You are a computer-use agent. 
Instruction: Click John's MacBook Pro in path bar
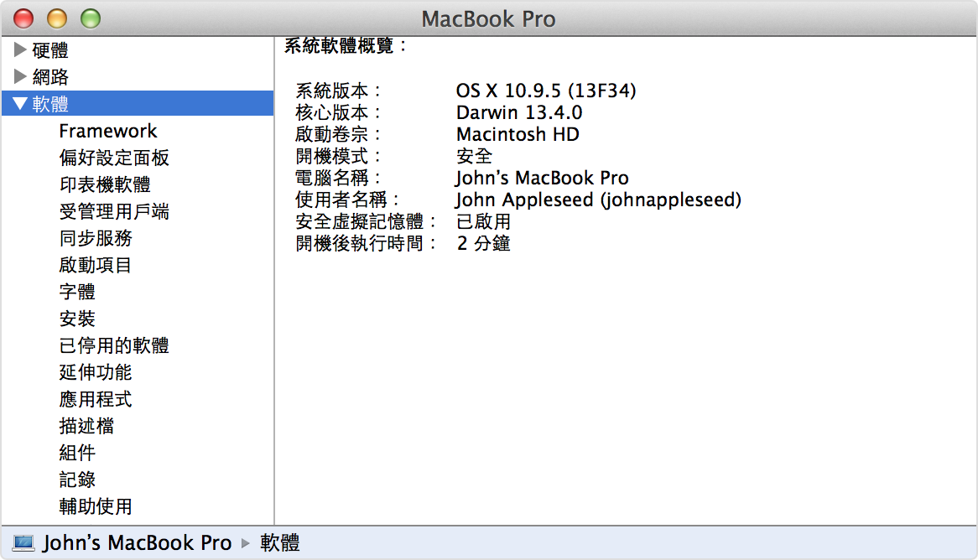pyautogui.click(x=138, y=542)
